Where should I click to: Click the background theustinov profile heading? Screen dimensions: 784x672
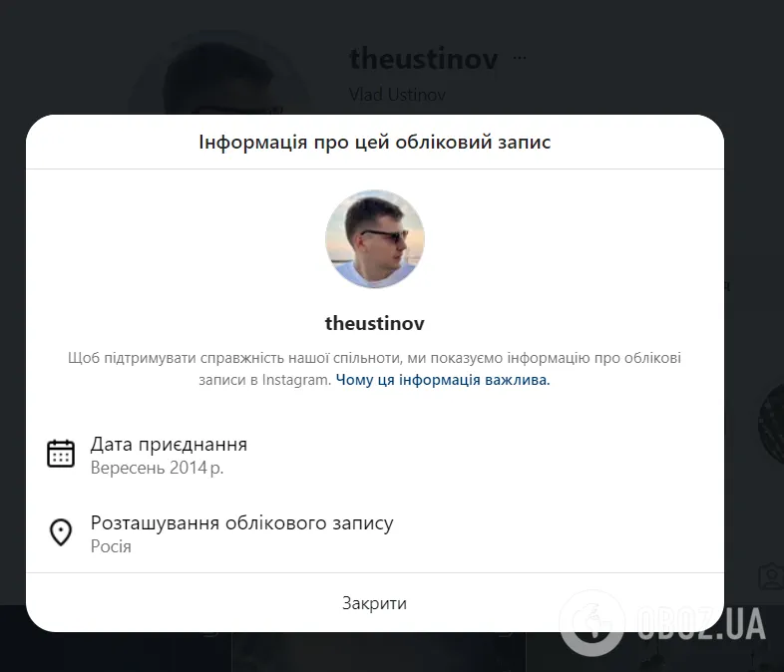coord(423,59)
